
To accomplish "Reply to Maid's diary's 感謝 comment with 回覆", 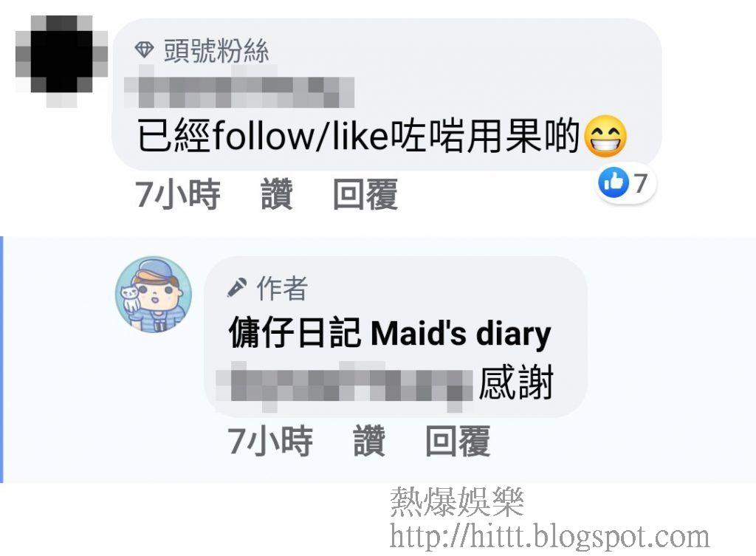I will [x=458, y=441].
